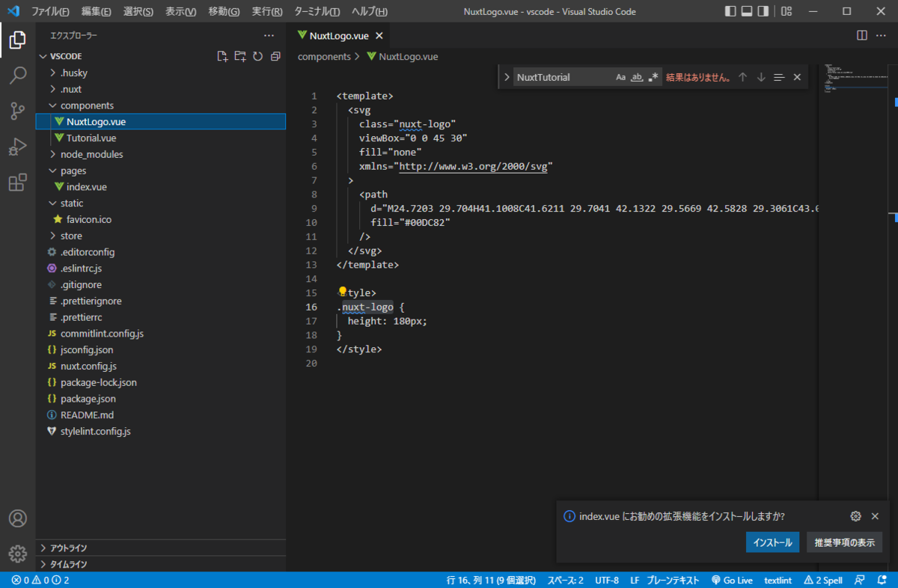The image size is (898, 588).
Task: Click the feedback icon in status bar
Action: (861, 580)
